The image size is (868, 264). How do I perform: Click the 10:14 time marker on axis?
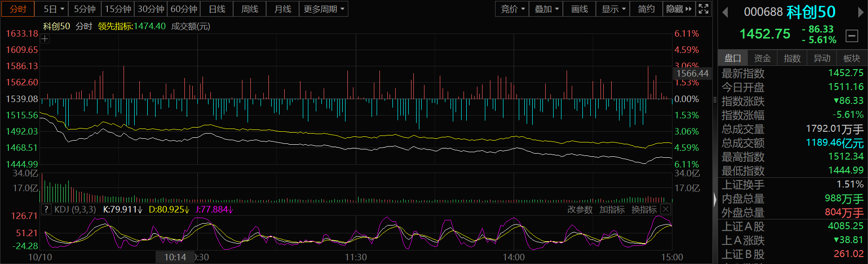175,257
